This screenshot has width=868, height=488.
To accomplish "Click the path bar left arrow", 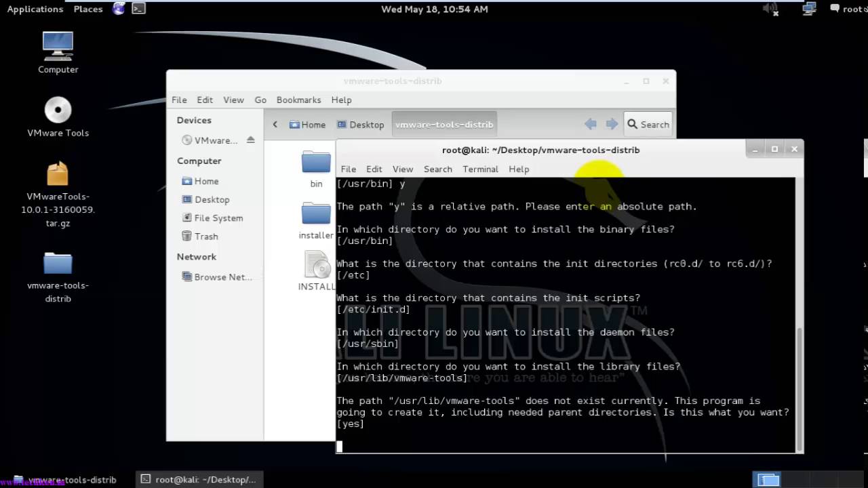I will 275,124.
